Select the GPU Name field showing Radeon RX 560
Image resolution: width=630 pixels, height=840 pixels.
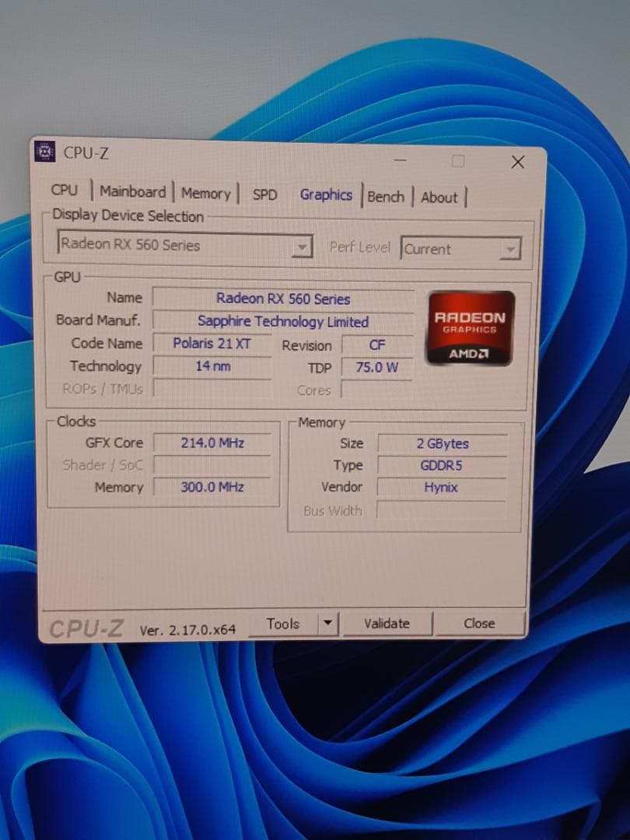pos(282,299)
